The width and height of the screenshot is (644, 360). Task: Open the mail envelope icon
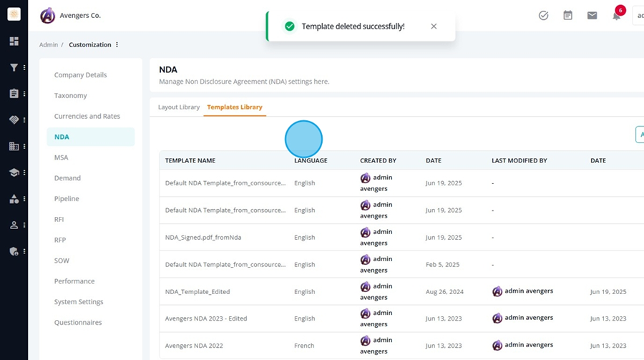(592, 16)
